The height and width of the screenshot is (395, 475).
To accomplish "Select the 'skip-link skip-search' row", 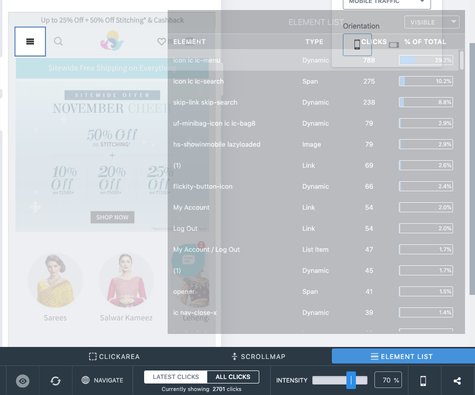I will coord(313,102).
